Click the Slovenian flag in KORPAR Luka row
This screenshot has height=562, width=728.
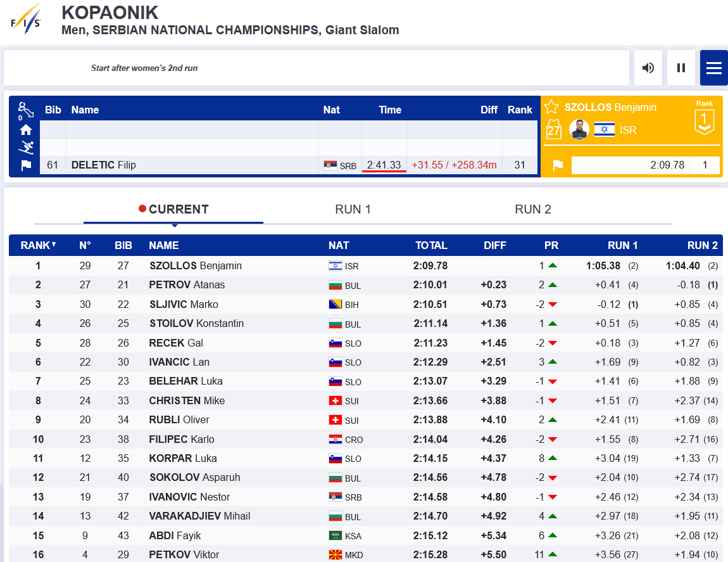pos(336,458)
